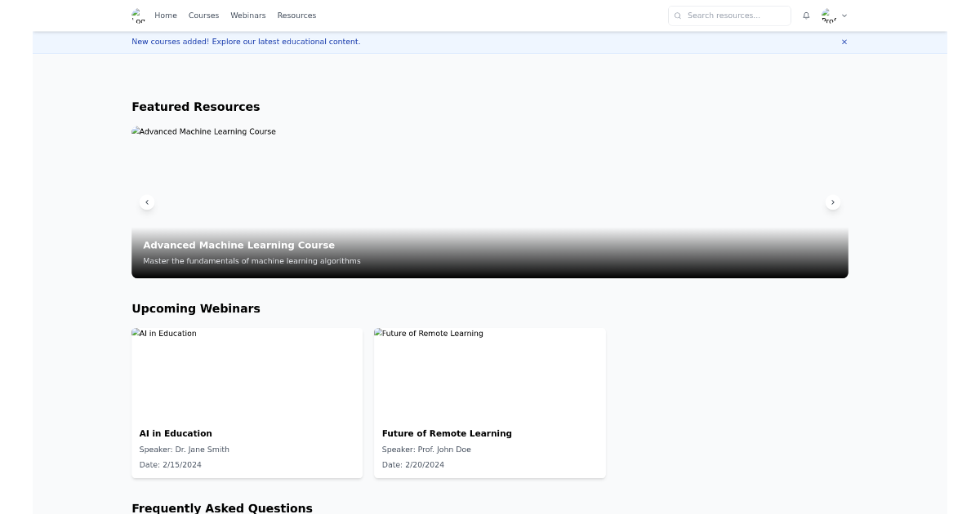Open notifications with the bell icon
The height and width of the screenshot is (514, 980).
coord(806,16)
